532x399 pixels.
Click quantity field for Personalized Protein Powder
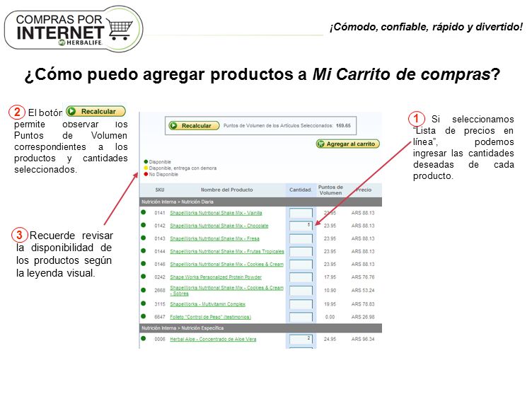(301, 277)
